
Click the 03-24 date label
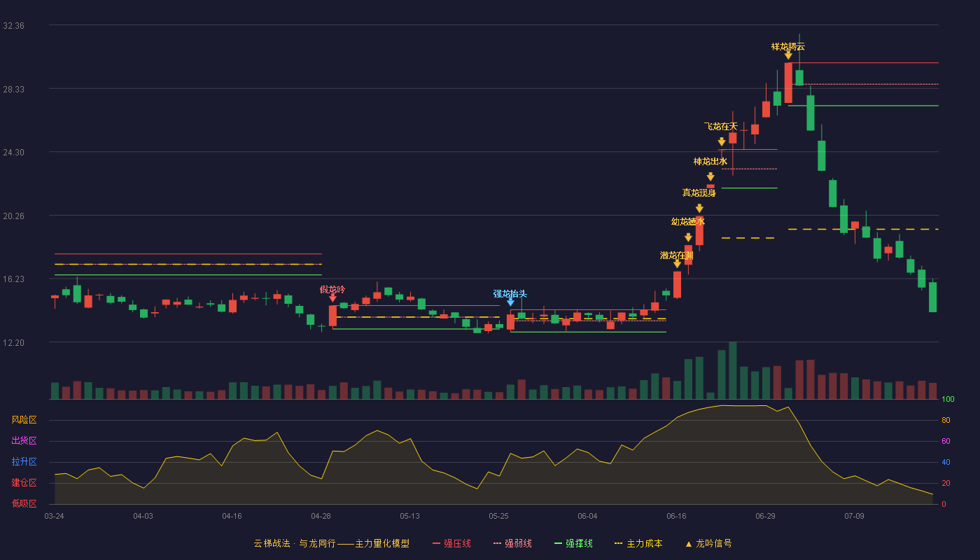(54, 516)
